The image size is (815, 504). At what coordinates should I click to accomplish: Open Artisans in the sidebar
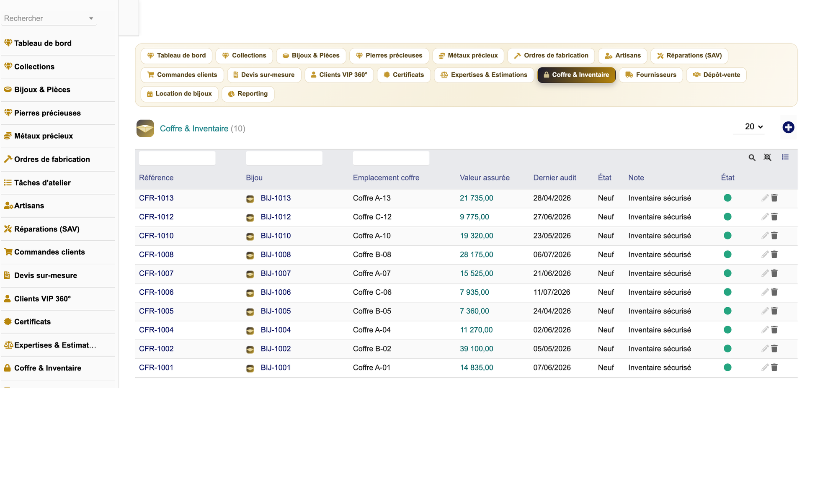click(x=29, y=206)
